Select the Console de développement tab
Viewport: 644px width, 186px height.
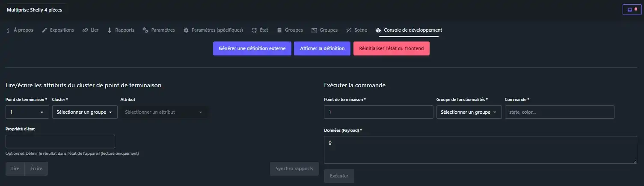pyautogui.click(x=409, y=30)
